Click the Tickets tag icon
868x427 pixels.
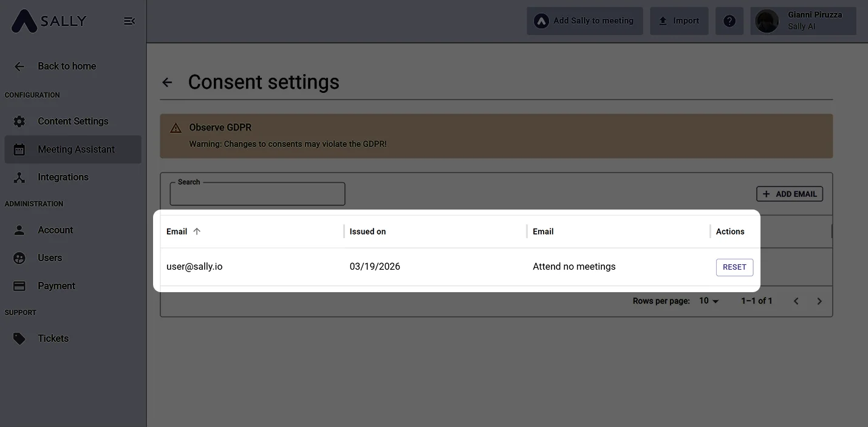[19, 339]
